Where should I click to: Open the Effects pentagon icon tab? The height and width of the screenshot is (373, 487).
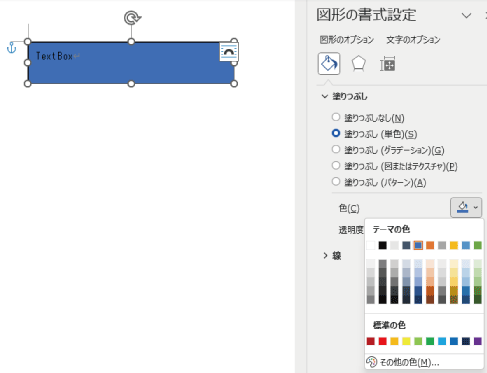(x=359, y=63)
